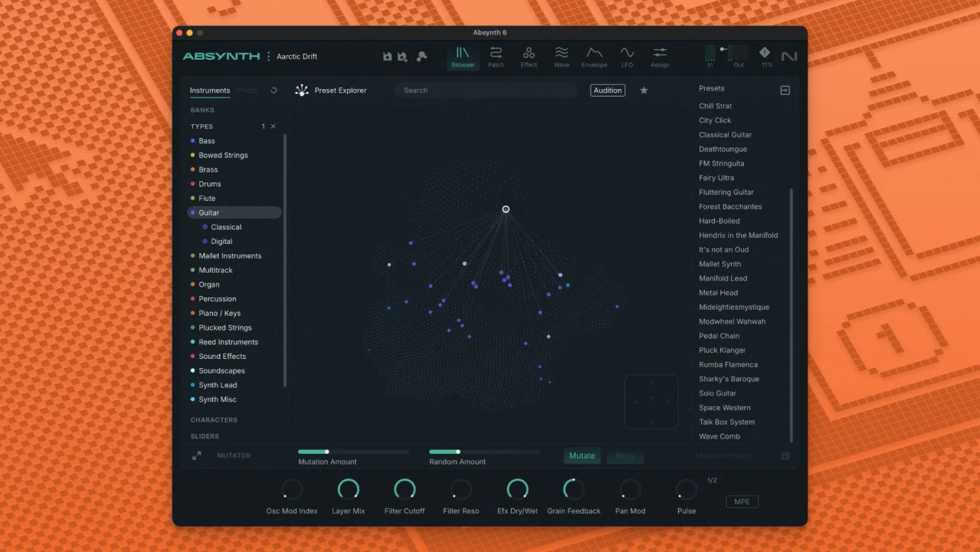
Task: Load the Rumba Flamenca preset
Action: (x=728, y=365)
